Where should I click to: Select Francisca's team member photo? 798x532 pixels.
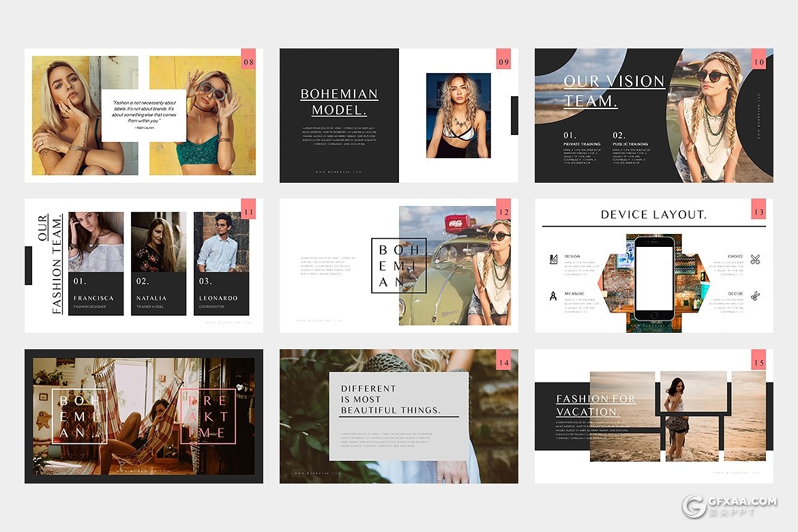95,242
